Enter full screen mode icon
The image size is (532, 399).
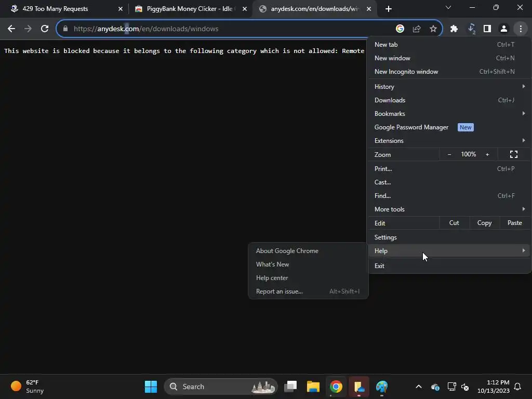coord(514,154)
